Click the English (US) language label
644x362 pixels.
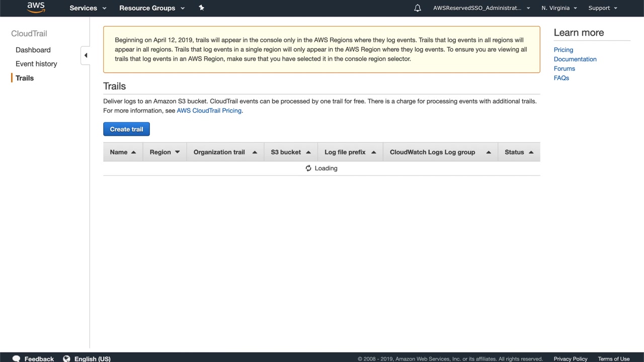click(93, 359)
